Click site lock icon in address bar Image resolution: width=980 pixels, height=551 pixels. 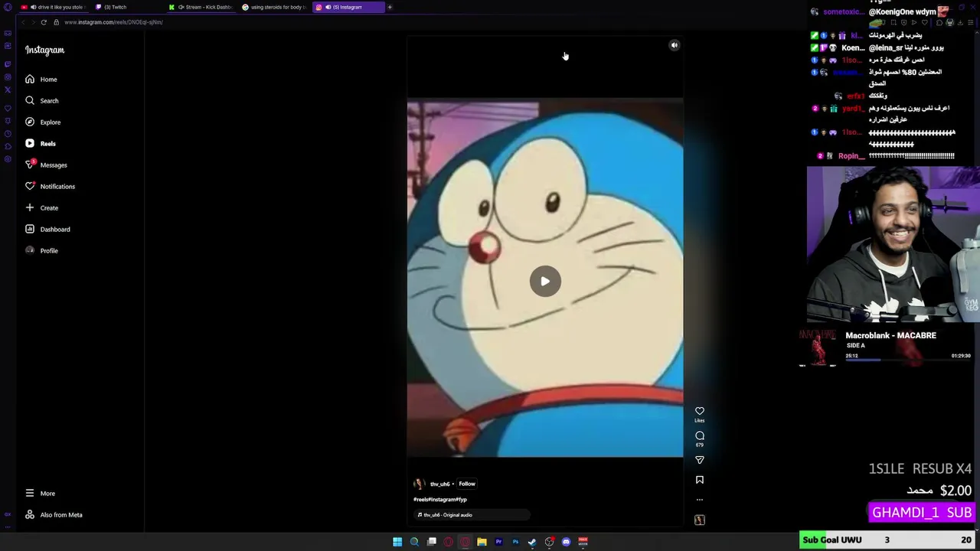coord(56,22)
